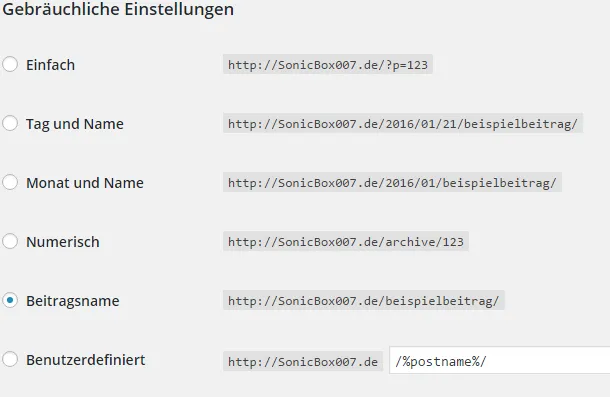This screenshot has width=610, height=397.
Task: Choose the Tag und Name radio button
Action: pyautogui.click(x=10, y=123)
